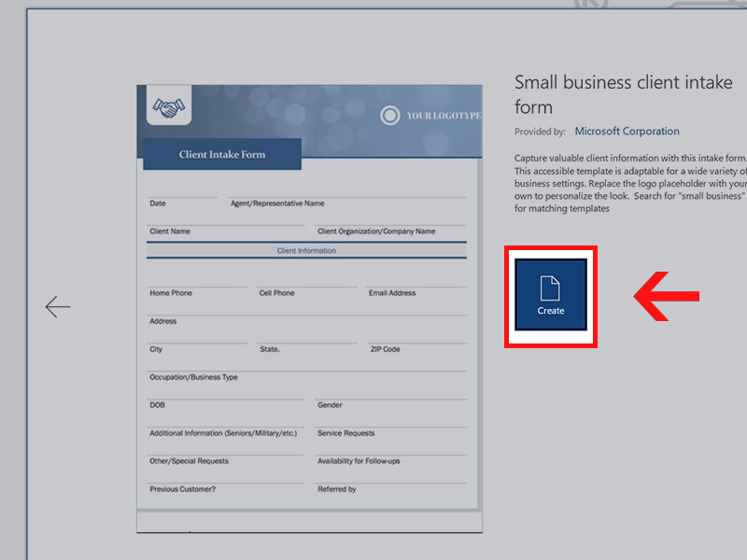Screen dimensions: 747x560
Task: Click the 'Agent/Representative Name' field label
Action: point(277,203)
